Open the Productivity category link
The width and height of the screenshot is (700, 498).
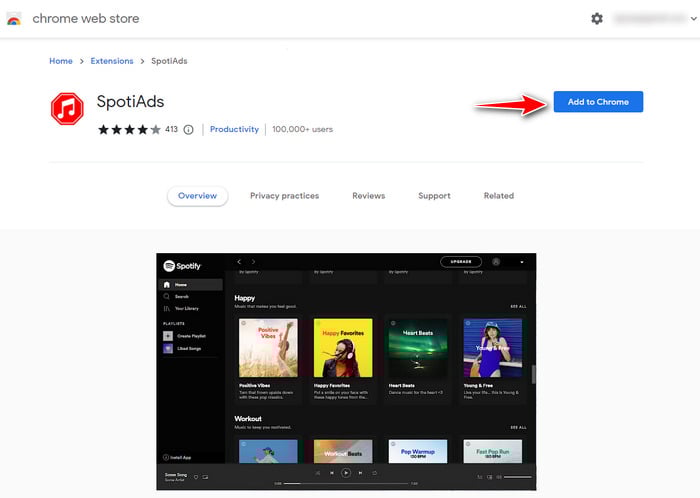coord(234,129)
